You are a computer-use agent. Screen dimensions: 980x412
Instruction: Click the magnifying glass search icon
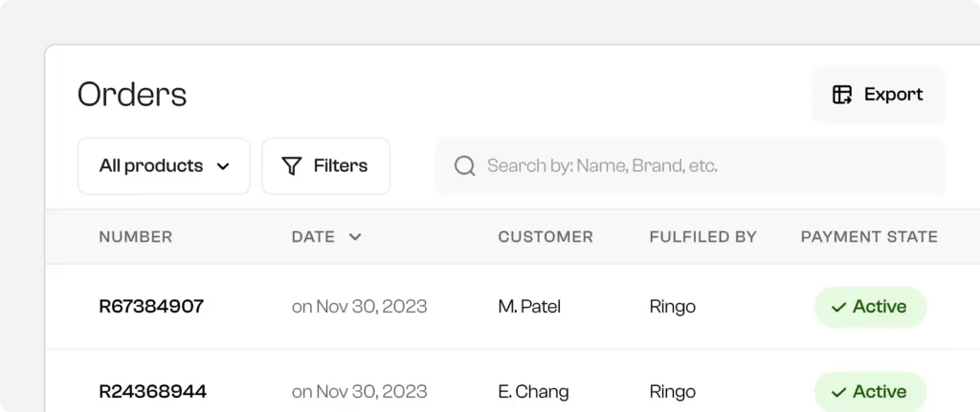coord(465,166)
